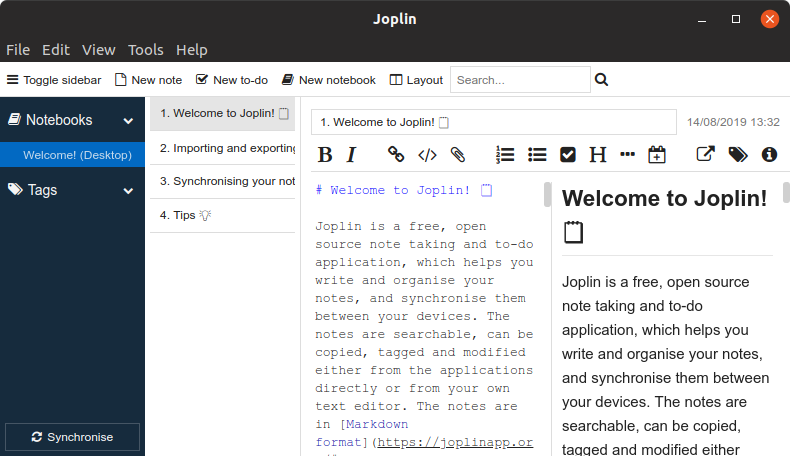Apply italic formatting in editor toolbar
790x456 pixels.
pos(351,155)
